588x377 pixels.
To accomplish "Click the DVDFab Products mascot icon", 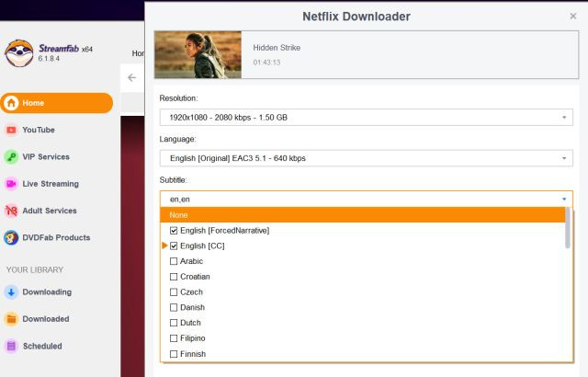I will 11,238.
